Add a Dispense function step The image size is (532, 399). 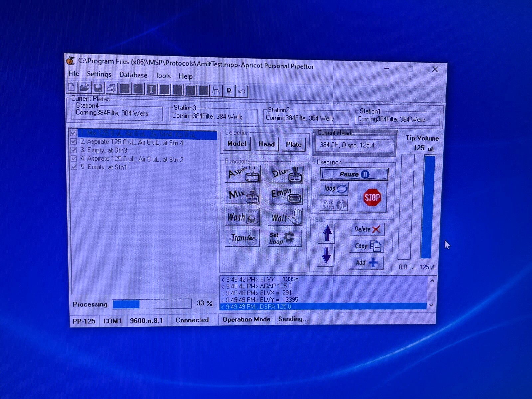tap(286, 175)
